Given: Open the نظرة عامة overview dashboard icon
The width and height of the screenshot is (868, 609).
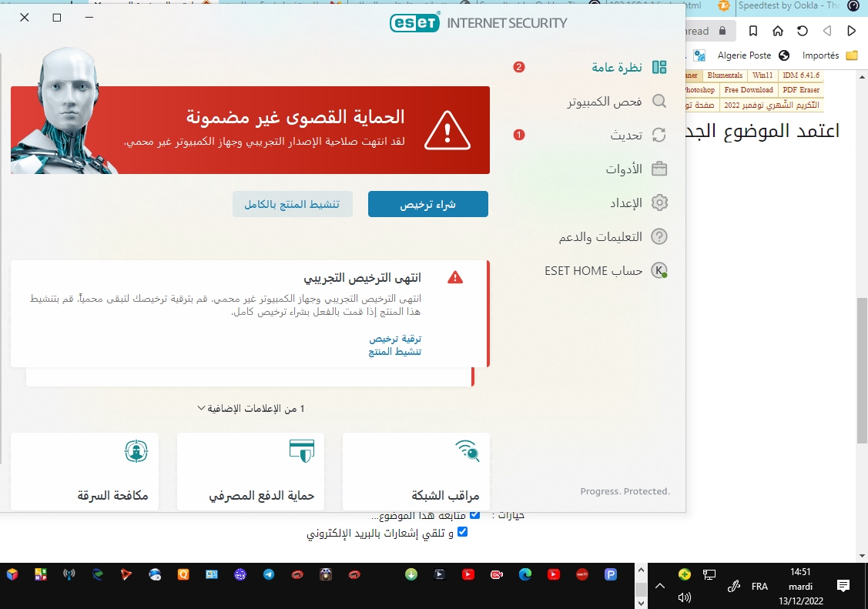Looking at the screenshot, I should 659,68.
